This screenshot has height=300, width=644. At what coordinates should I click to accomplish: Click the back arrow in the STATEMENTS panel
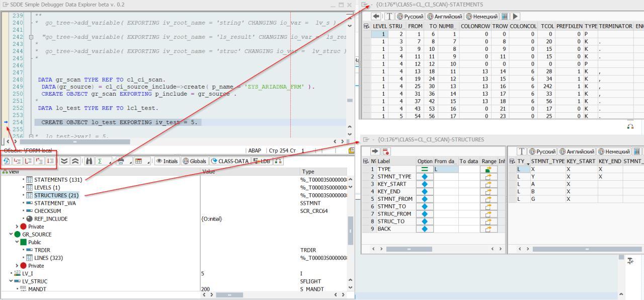[376, 16]
